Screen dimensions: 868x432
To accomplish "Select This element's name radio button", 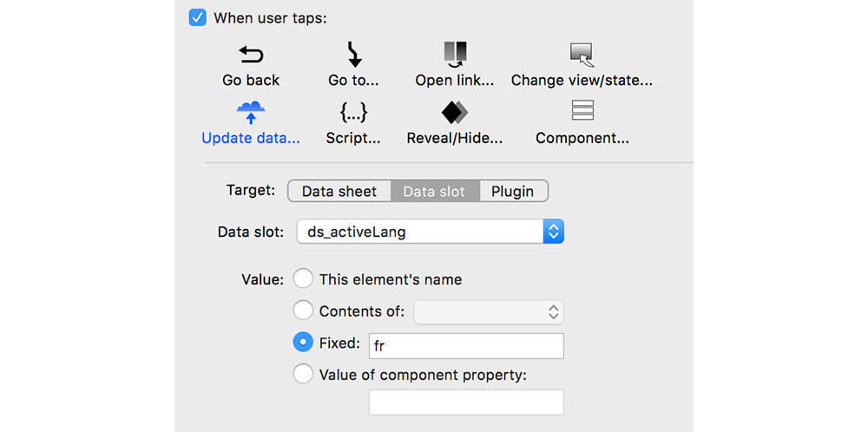I will (x=303, y=278).
